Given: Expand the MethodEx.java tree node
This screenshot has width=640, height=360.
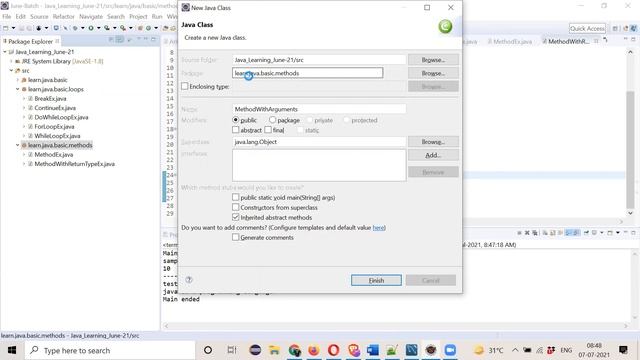Looking at the screenshot, I should coord(24,155).
